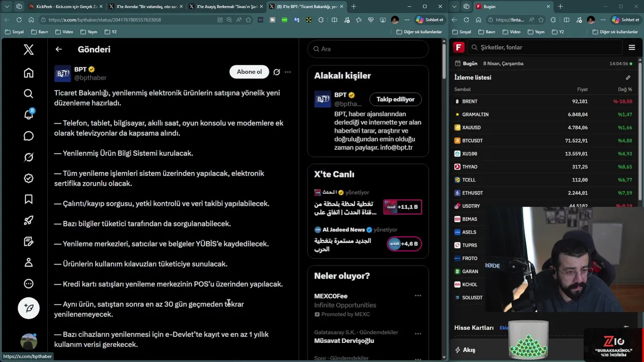Click the red F logo in finance window
Viewport: 644px width, 362px height.
pyautogui.click(x=458, y=47)
